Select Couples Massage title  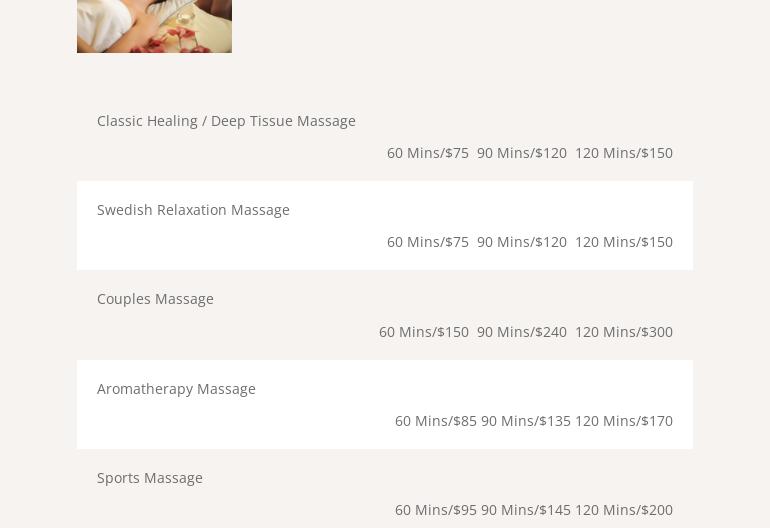[155, 299]
